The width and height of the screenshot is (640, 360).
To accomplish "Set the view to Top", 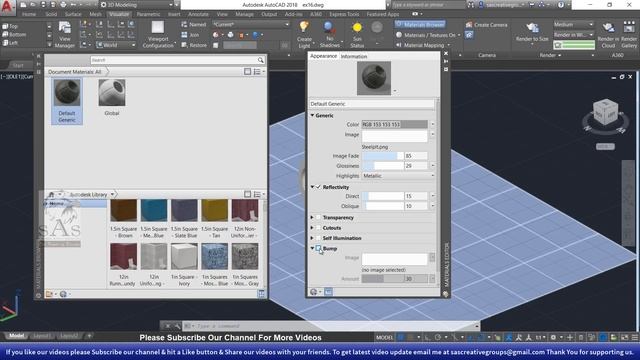I will click(x=10, y=26).
